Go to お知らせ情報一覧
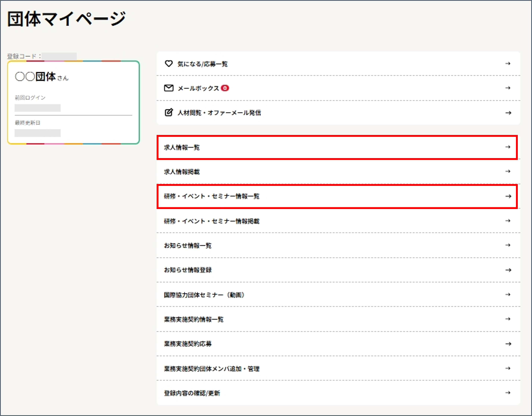Viewport: 532px width, 416px height. (188, 245)
